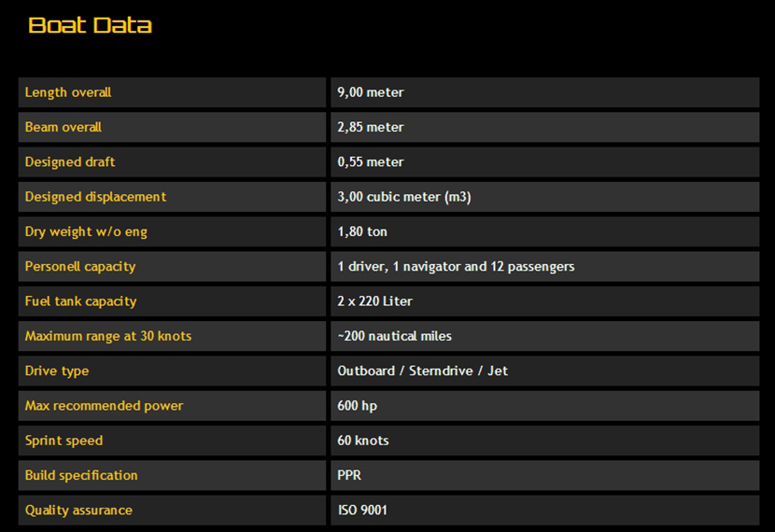Select the Max recommended power label

(x=104, y=406)
